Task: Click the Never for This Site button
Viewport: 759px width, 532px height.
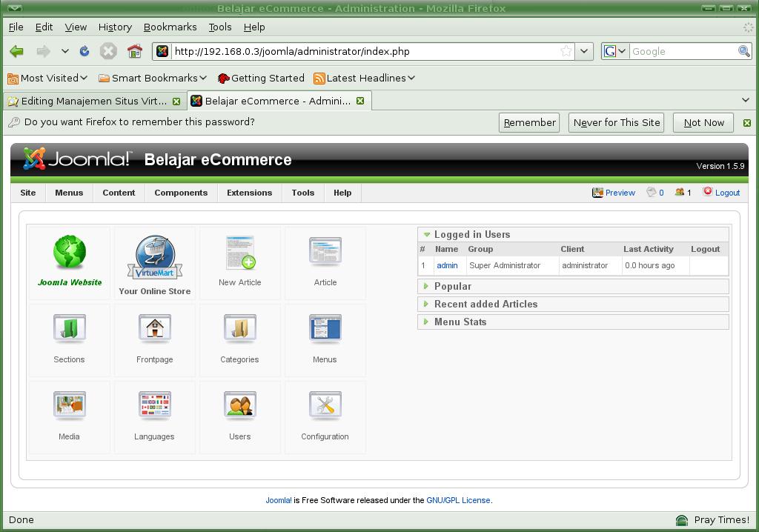Action: point(617,123)
